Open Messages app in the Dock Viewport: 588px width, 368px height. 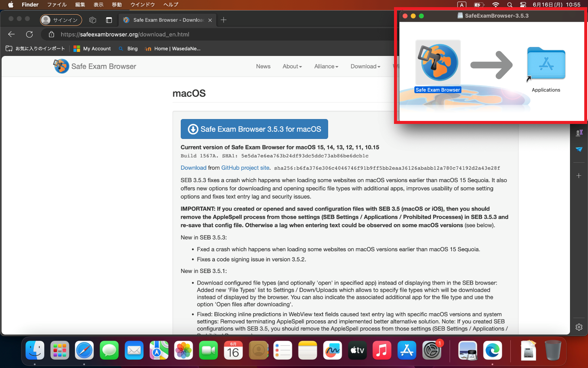(x=109, y=351)
